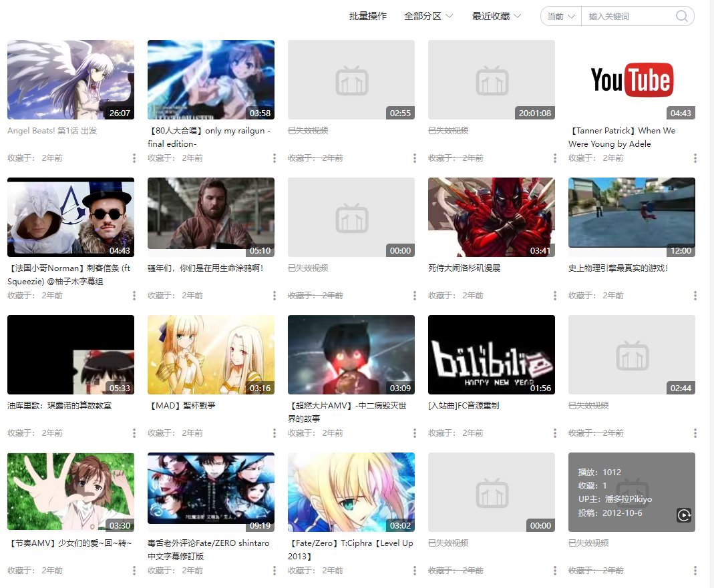Viewport: 714px width, 588px height.
Task: Open more options for only my railgun card
Action: coord(274,158)
